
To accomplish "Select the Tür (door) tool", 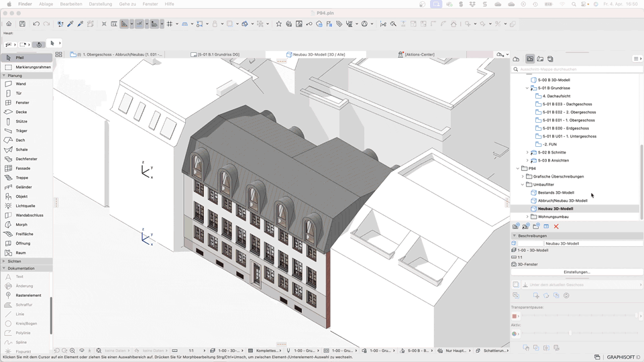I will (26, 93).
